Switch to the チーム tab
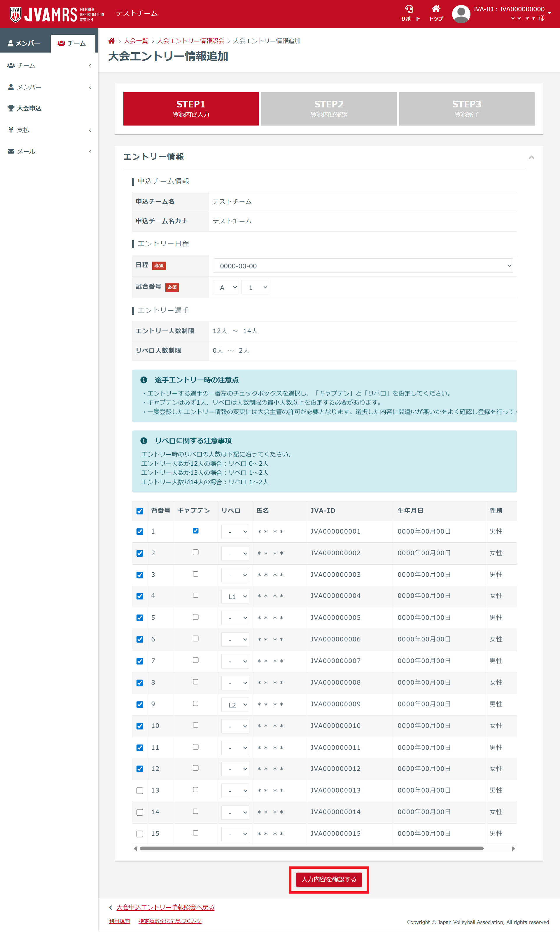This screenshot has width=560, height=933. tap(72, 43)
